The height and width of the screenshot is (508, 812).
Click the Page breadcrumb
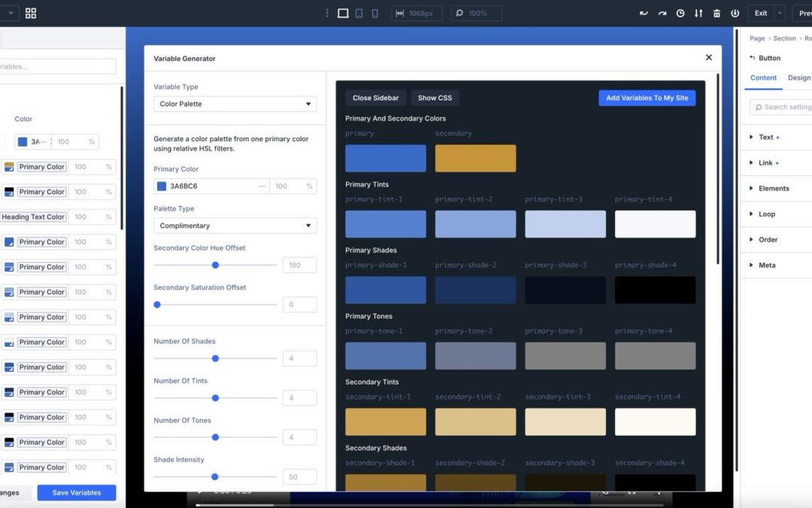click(x=757, y=38)
